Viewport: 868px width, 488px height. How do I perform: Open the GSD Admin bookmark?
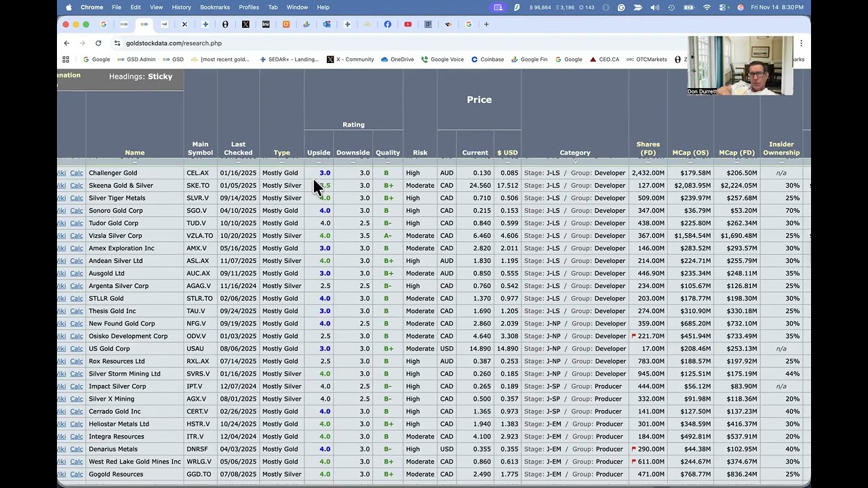pos(136,59)
